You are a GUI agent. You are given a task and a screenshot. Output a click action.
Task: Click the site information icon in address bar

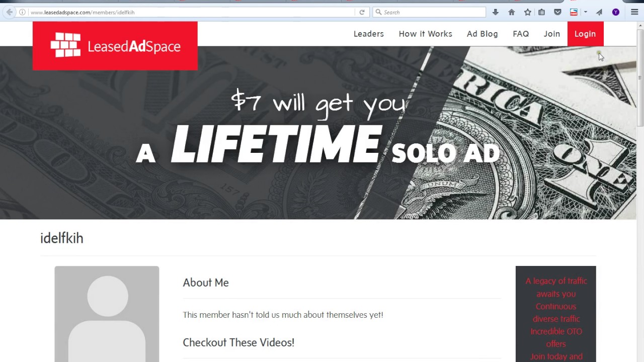pos(22,12)
